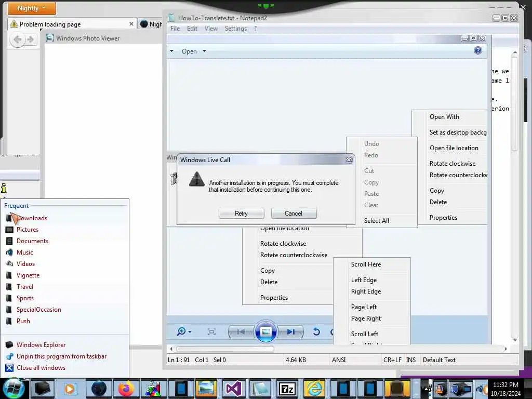Open Windows Explorer from the jump list
Viewport: 532px width, 399px height.
point(41,345)
